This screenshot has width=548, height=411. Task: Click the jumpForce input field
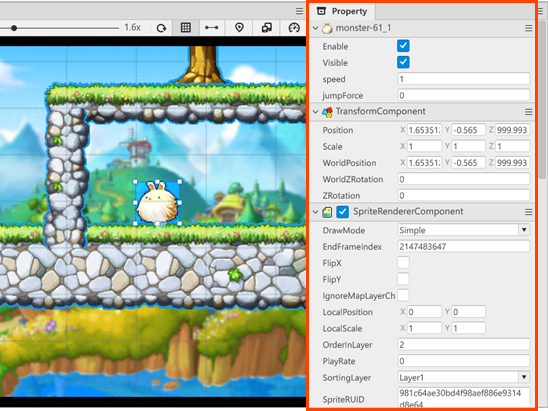pos(464,95)
